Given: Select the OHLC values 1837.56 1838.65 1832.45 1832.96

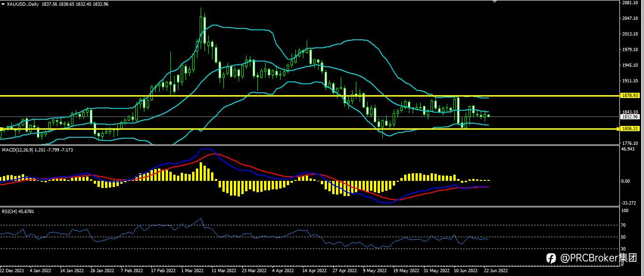Looking at the screenshot, I should click(75, 4).
